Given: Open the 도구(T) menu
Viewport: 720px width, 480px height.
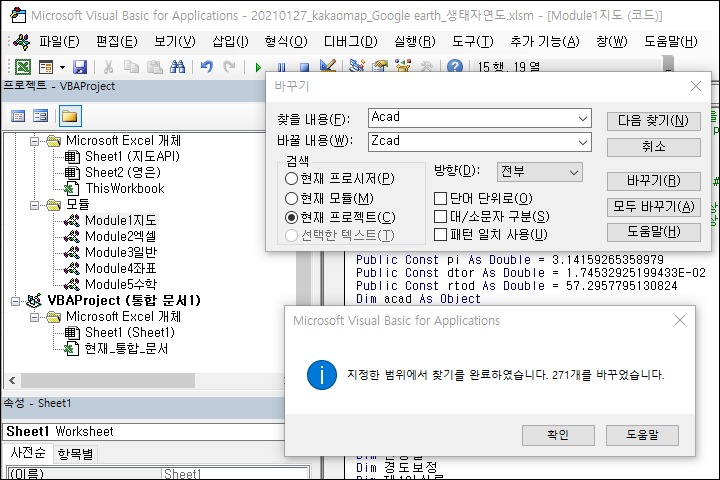Looking at the screenshot, I should 472,42.
